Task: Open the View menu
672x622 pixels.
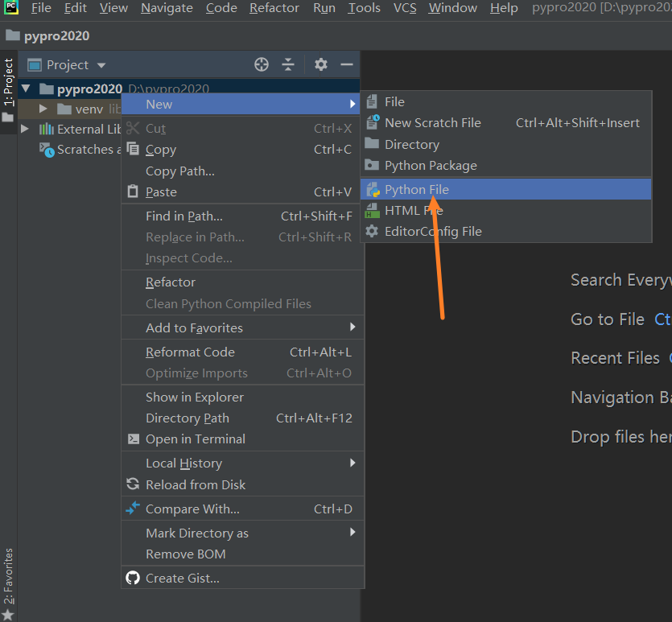Action: [x=113, y=8]
